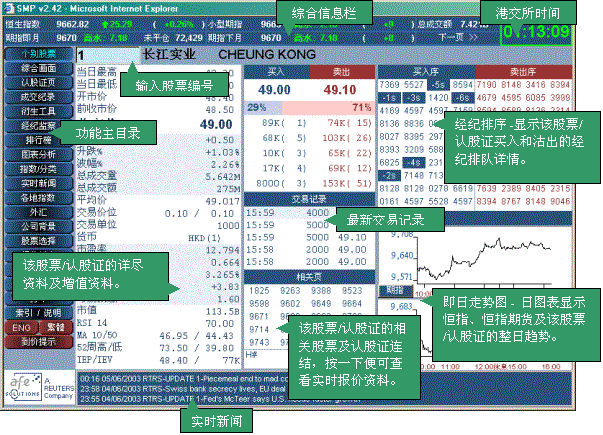The image size is (603, 435).
Task: Click the -5s marker in buy queue
Action: (x=438, y=85)
